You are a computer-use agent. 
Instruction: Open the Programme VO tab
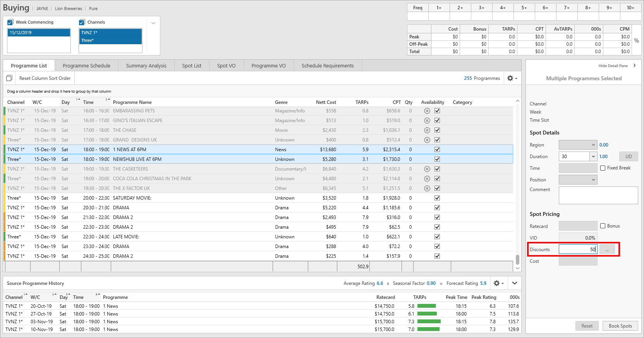pyautogui.click(x=268, y=66)
